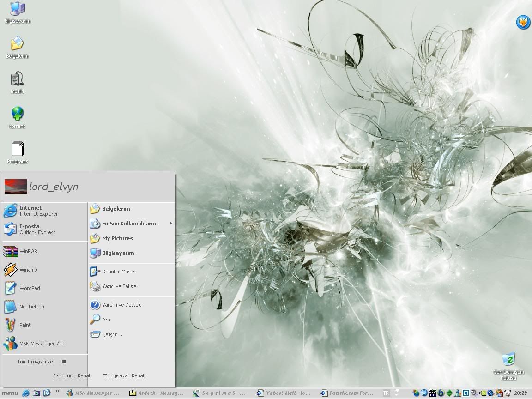Click the menu start button
The height and width of the screenshot is (399, 532).
[x=10, y=393]
